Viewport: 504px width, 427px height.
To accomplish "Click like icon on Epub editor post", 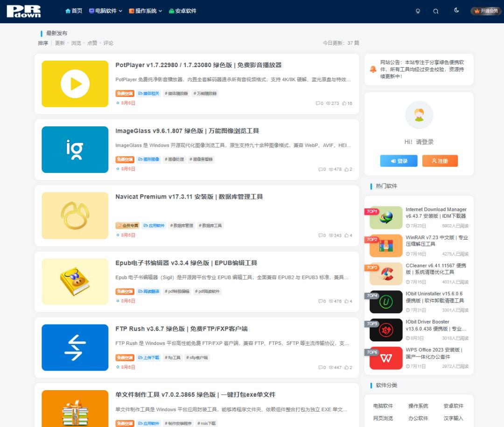I will 346,301.
